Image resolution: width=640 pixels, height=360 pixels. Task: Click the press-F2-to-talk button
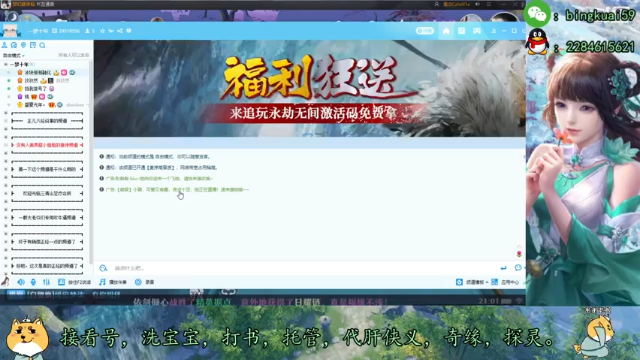pyautogui.click(x=74, y=282)
